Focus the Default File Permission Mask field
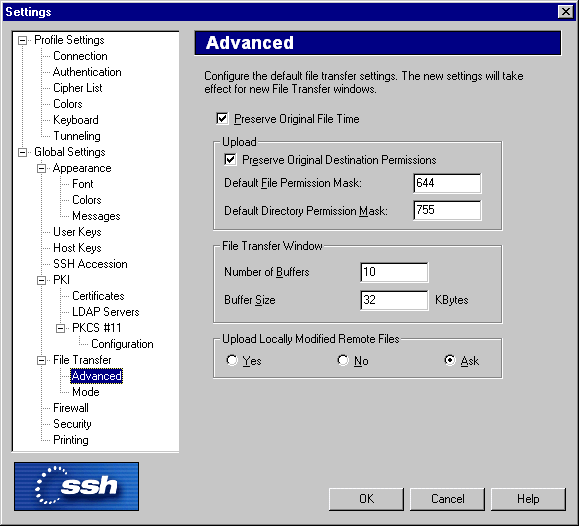Screen dimensions: 579x526 [x=447, y=183]
